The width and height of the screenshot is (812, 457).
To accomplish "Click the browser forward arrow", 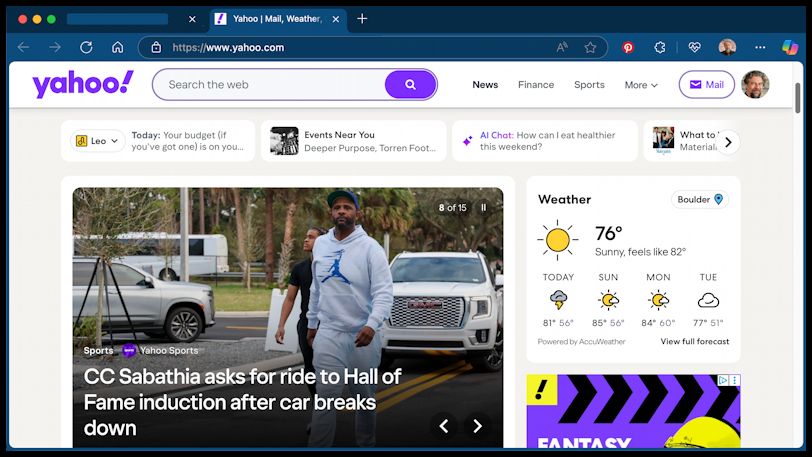I will tap(55, 48).
